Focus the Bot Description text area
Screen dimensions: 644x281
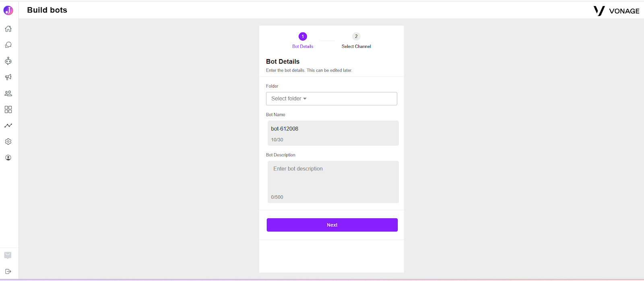[x=333, y=182]
